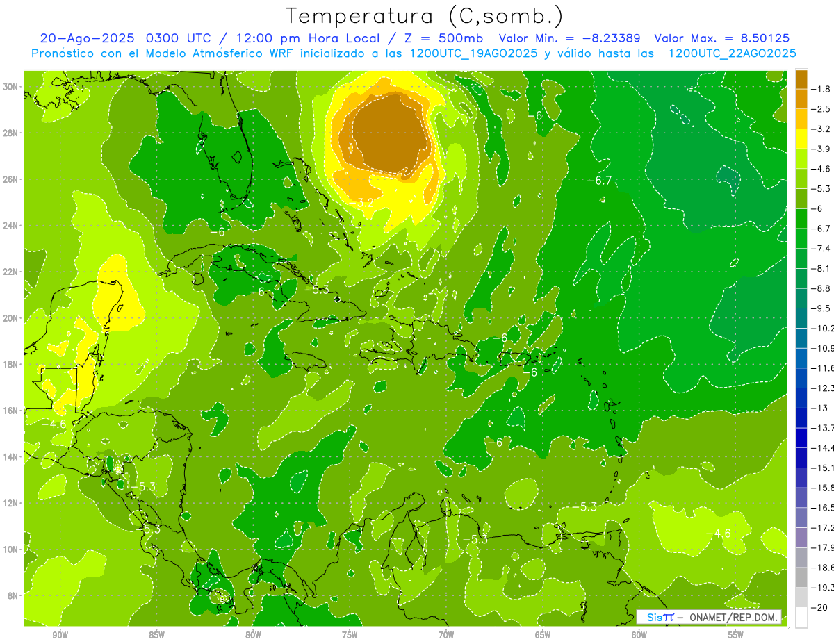Click the 'Z = 500mb' level text
The image size is (834, 644).
pos(445,38)
